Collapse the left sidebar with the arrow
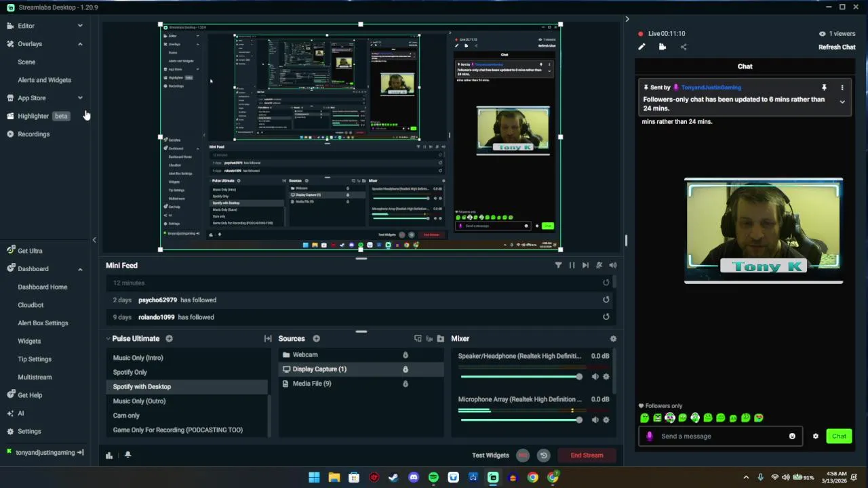This screenshot has height=488, width=868. click(94, 240)
